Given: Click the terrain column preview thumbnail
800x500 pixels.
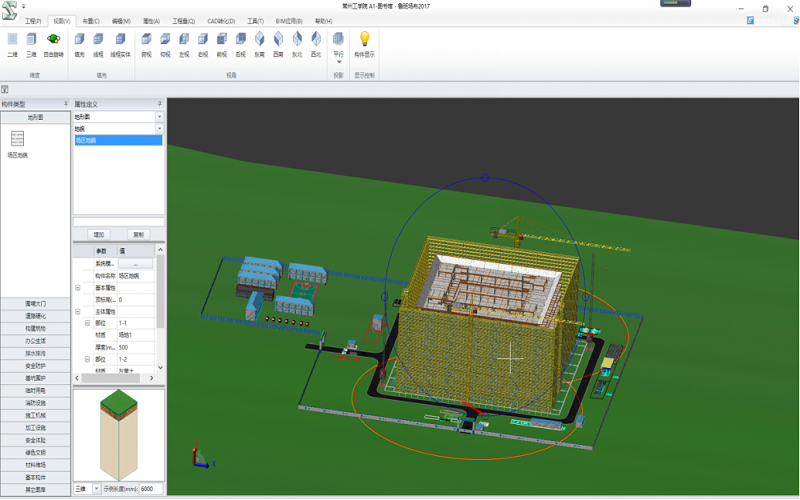Looking at the screenshot, I should tap(119, 435).
